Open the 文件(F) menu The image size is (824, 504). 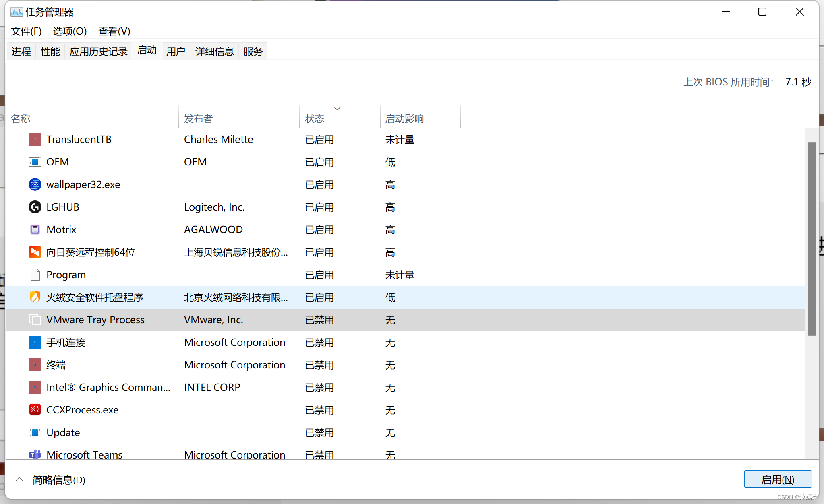coord(26,31)
